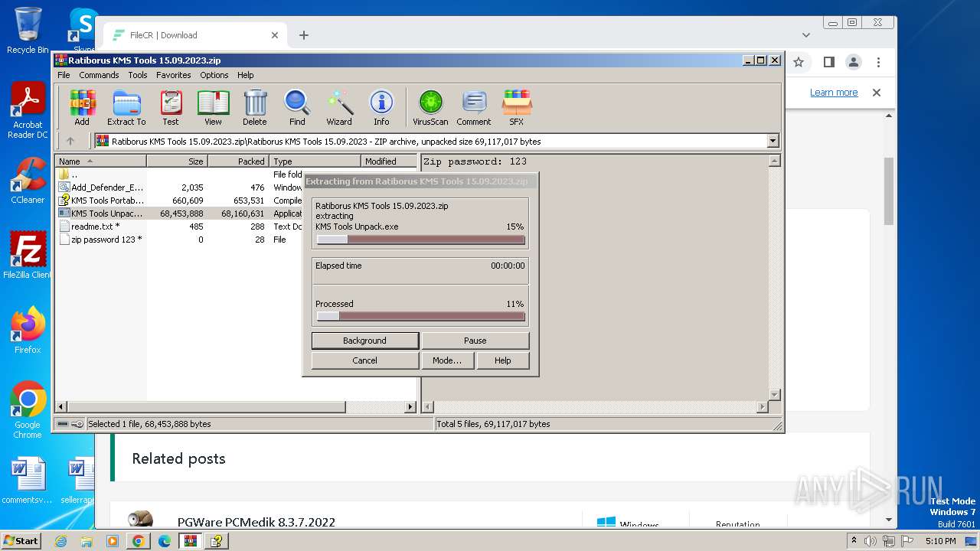The image size is (980, 551).
Task: Sort file list by Size column
Action: coord(177,161)
